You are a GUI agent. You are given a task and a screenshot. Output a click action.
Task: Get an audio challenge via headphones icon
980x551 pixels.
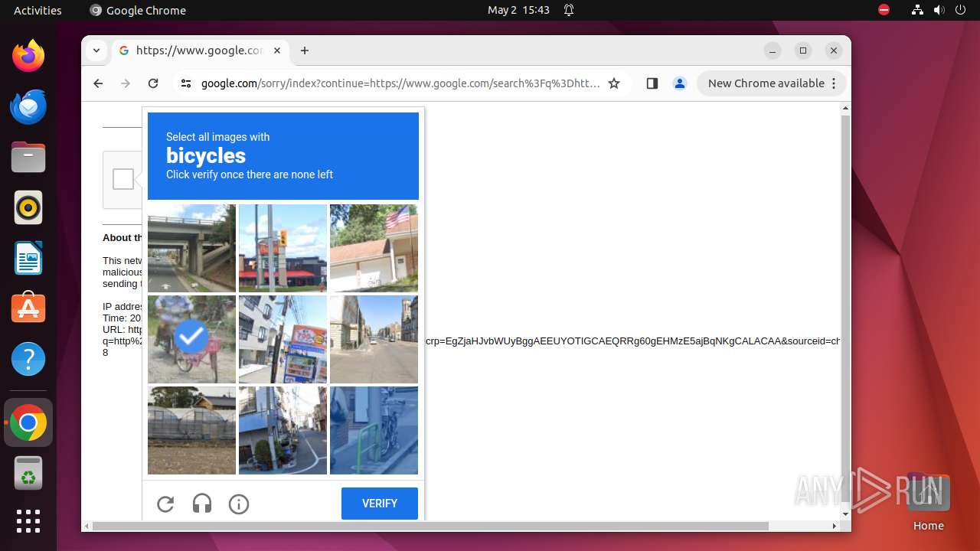point(202,504)
